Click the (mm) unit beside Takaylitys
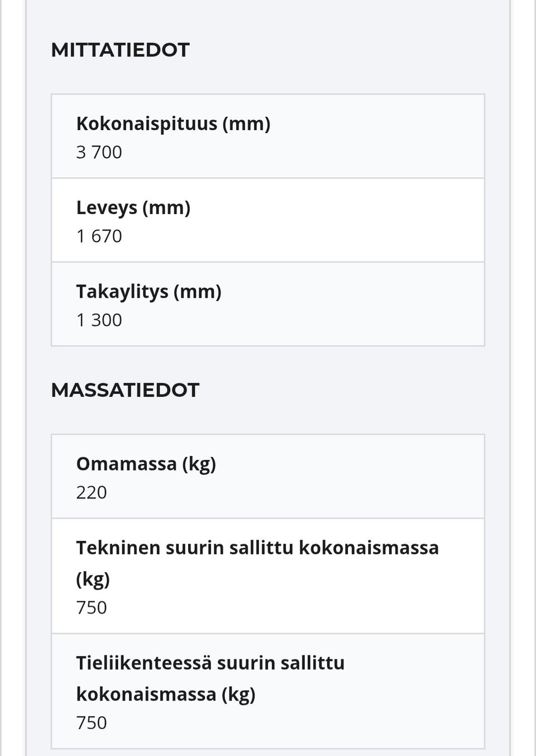This screenshot has width=536, height=756. tap(198, 291)
